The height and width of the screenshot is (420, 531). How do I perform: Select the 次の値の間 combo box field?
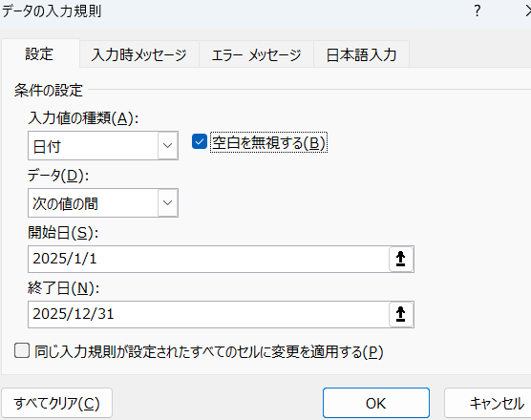(103, 203)
